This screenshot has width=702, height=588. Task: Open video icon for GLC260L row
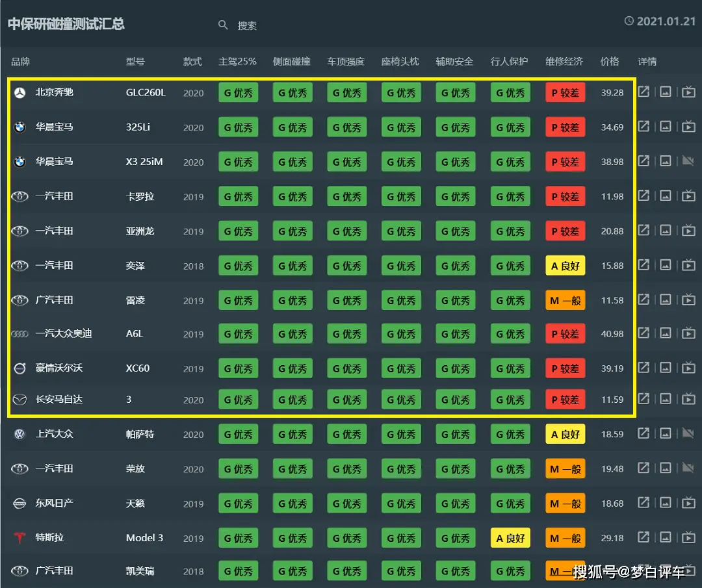pyautogui.click(x=688, y=92)
